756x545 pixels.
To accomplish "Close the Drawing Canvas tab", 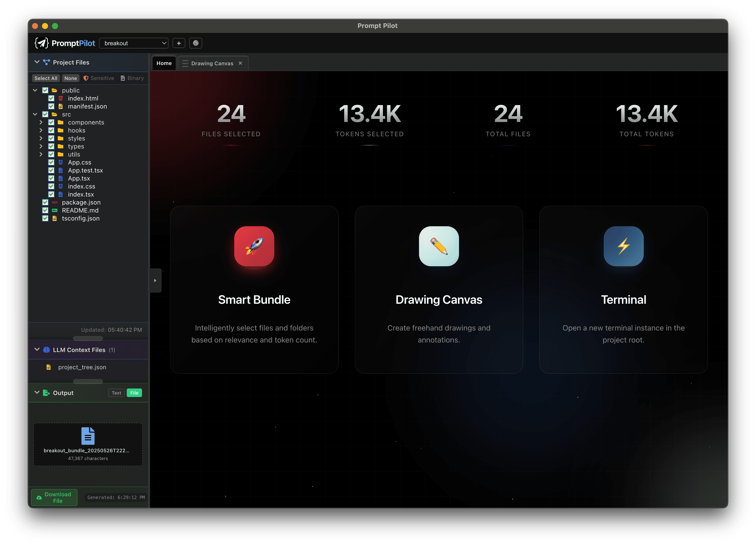I will [240, 63].
